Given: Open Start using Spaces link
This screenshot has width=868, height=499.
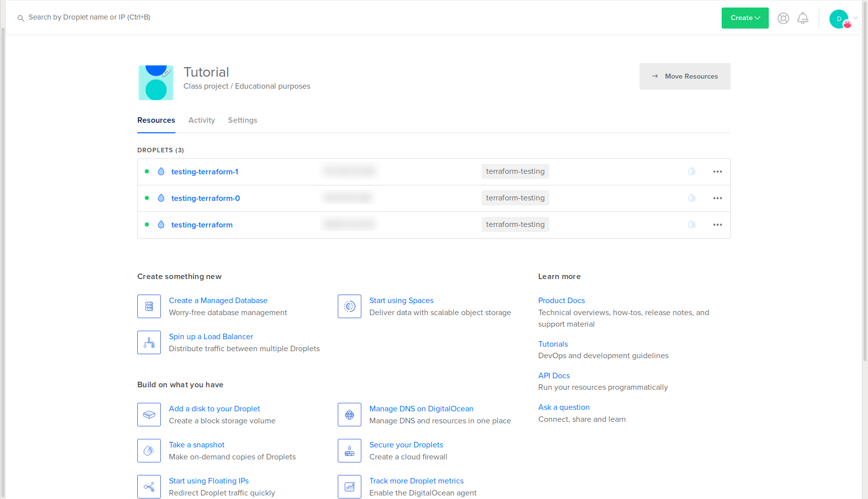Looking at the screenshot, I should [401, 301].
